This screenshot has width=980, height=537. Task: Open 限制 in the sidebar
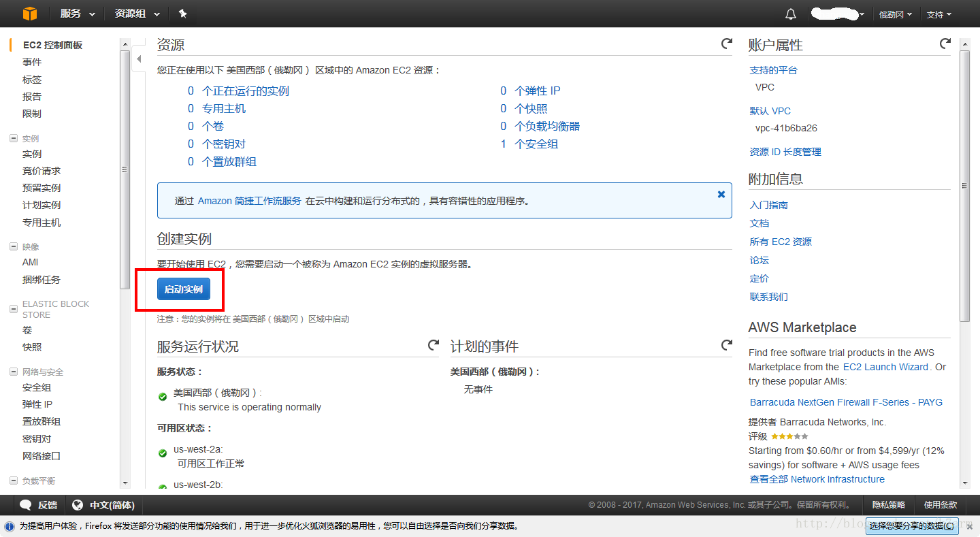click(x=32, y=114)
